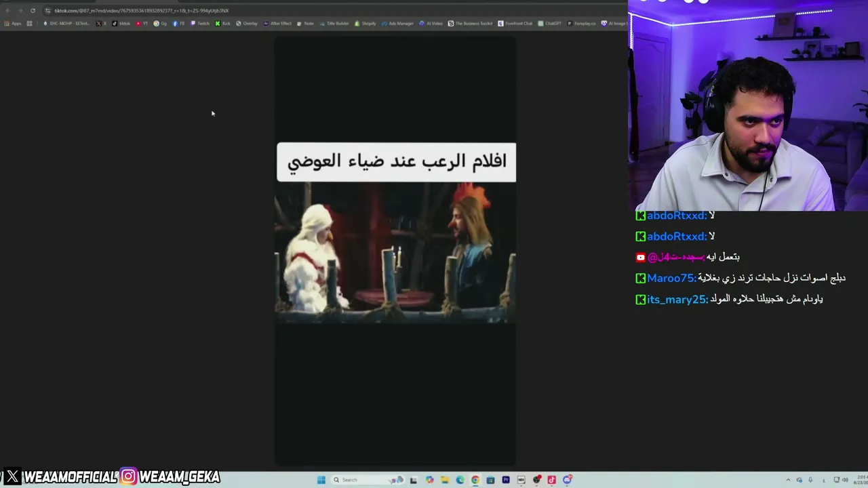Open the EHC-MOHP bookmark
Image resolution: width=868 pixels, height=488 pixels.
(x=66, y=24)
